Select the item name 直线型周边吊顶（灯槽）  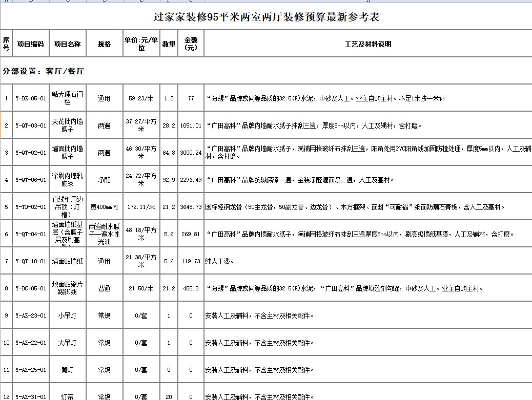pos(68,207)
